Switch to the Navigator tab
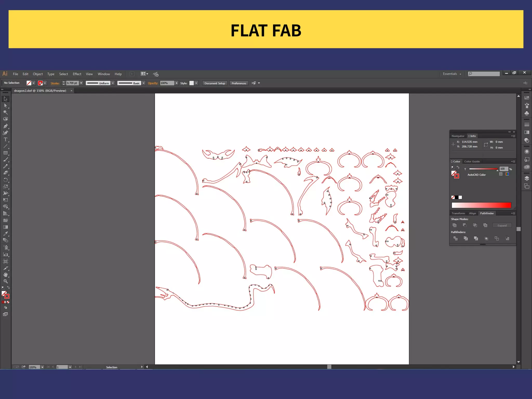 [x=458, y=136]
